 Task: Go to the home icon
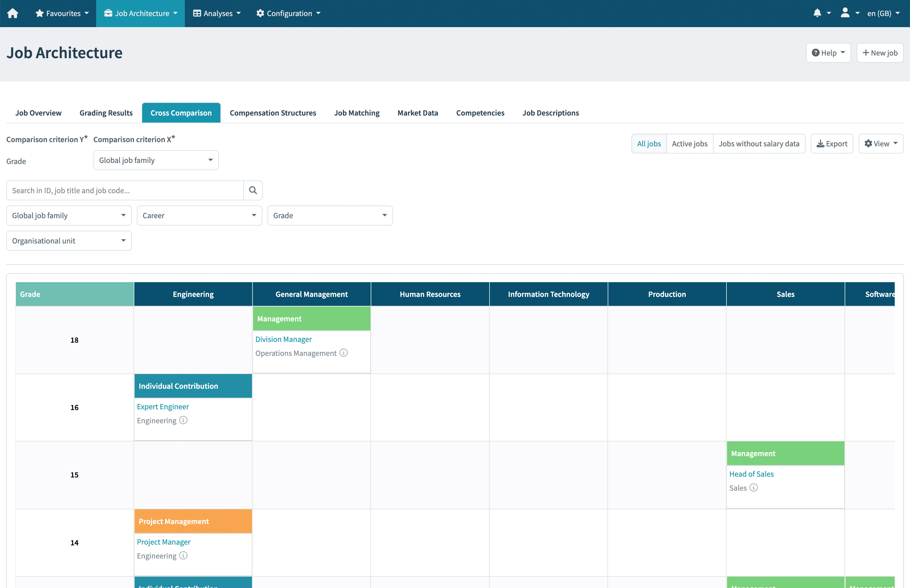pos(13,13)
